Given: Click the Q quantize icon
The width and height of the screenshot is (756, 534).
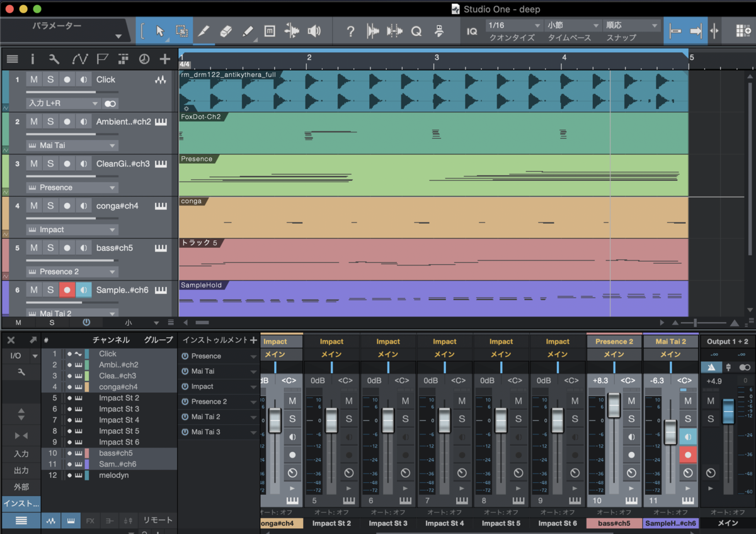Looking at the screenshot, I should click(x=416, y=31).
